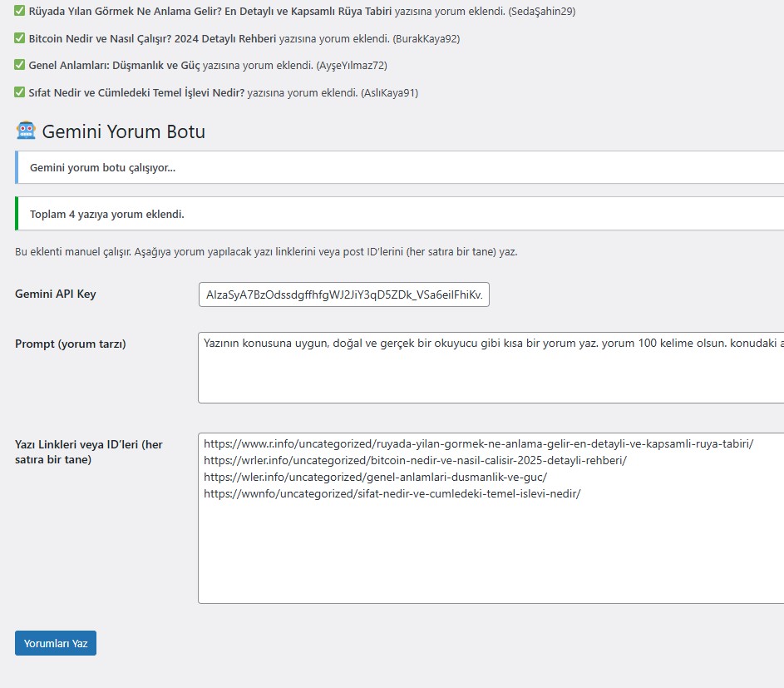This screenshot has height=688, width=784.
Task: Click the 'Toplam 4 yazıya yorum eklendi.' notice
Action: click(x=400, y=214)
